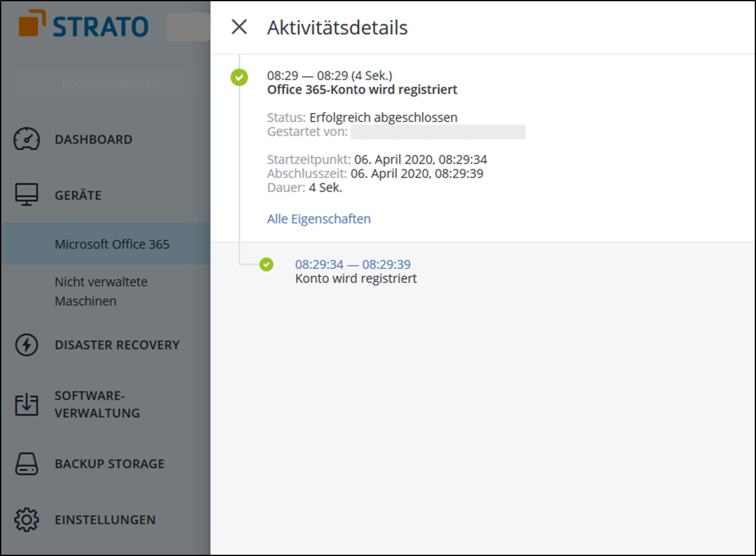Select 'Nicht verwaltete Maschinen' in the sidebar
This screenshot has height=556, width=756.
(101, 291)
